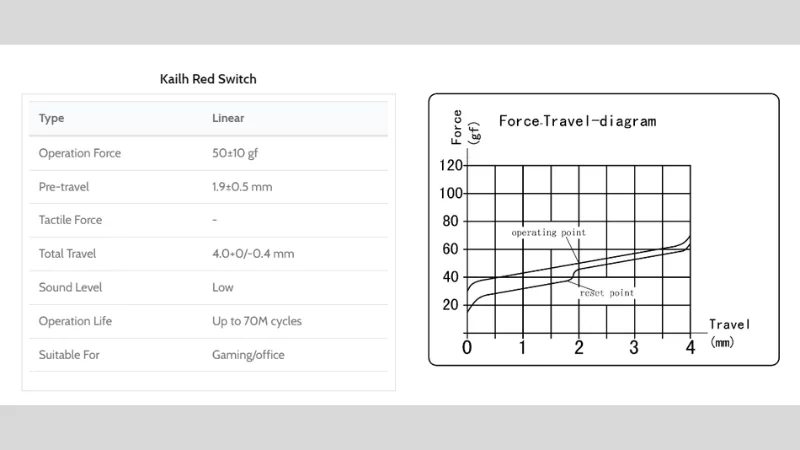Select the Low sound level value
This screenshot has width=800, height=450.
[223, 287]
